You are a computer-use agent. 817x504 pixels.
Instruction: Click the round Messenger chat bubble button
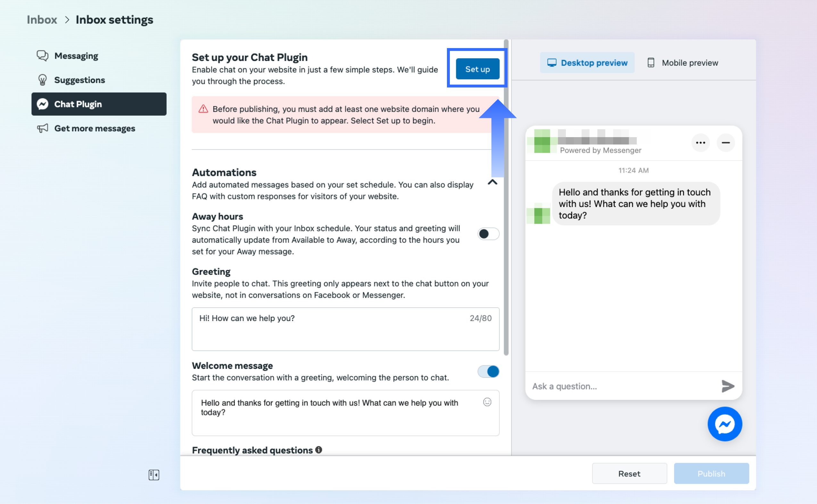[725, 424]
